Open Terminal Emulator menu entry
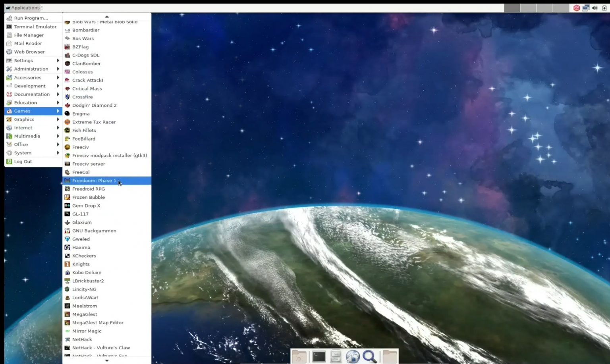The height and width of the screenshot is (364, 610). click(x=35, y=27)
